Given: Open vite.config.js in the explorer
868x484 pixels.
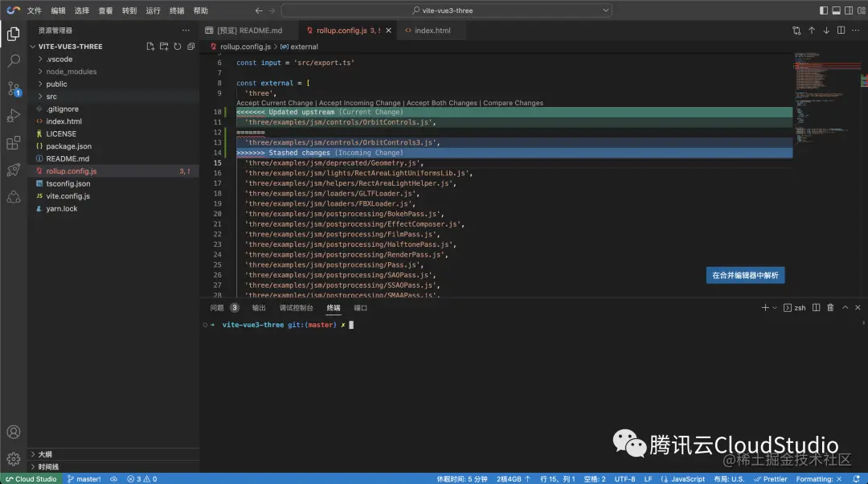Looking at the screenshot, I should coord(68,196).
